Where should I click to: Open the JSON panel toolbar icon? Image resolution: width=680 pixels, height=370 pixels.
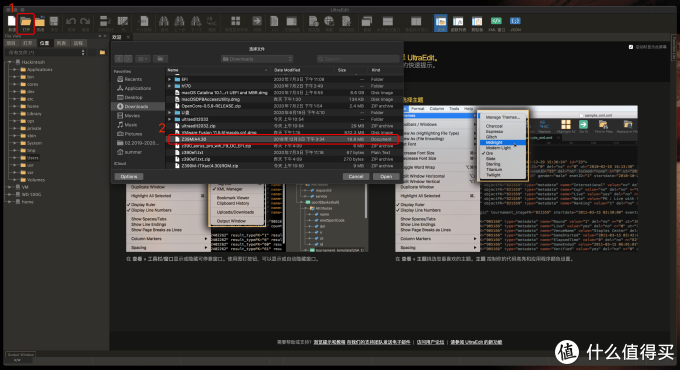515,21
